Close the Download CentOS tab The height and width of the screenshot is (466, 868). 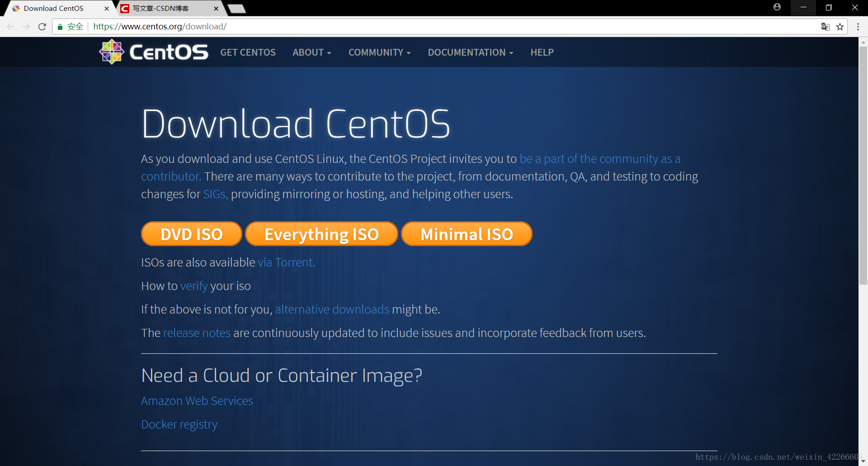[x=107, y=9]
